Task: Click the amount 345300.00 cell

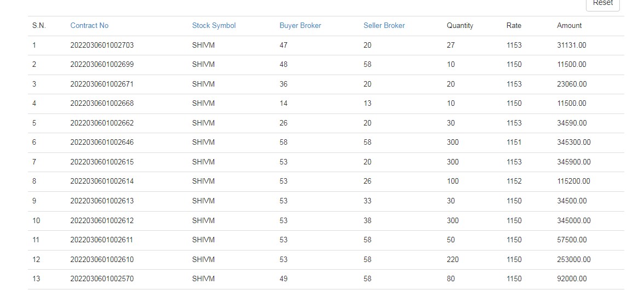Action: coord(573,143)
